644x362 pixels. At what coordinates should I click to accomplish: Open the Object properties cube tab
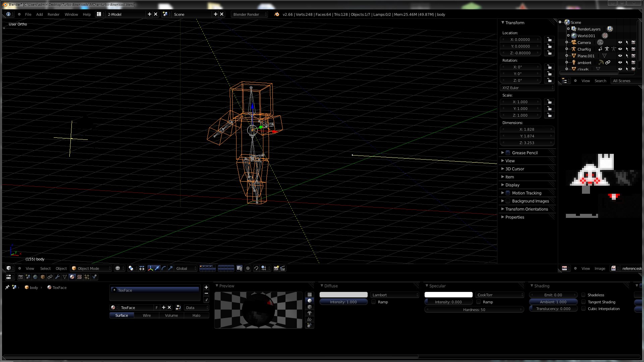(43, 277)
